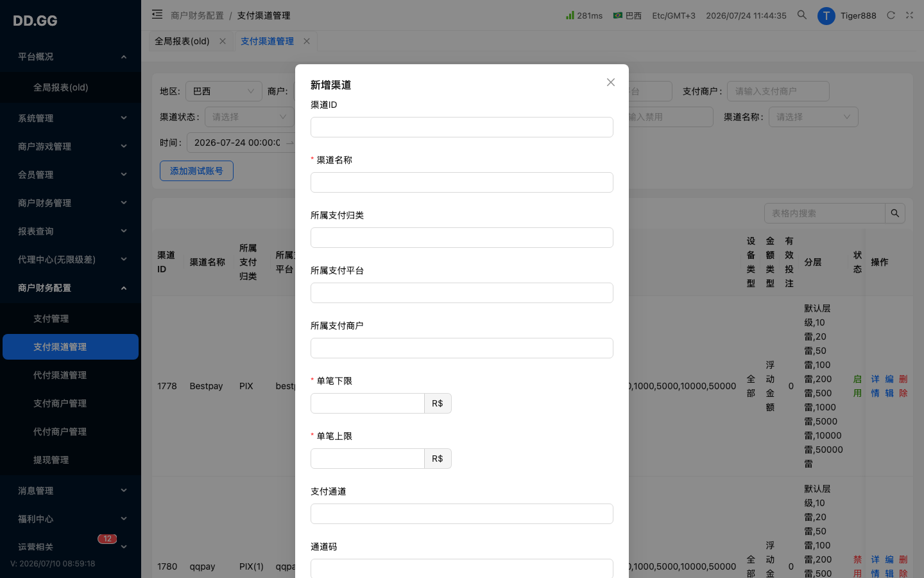
Task: Close the 新增渠道 dialog
Action: (x=611, y=82)
